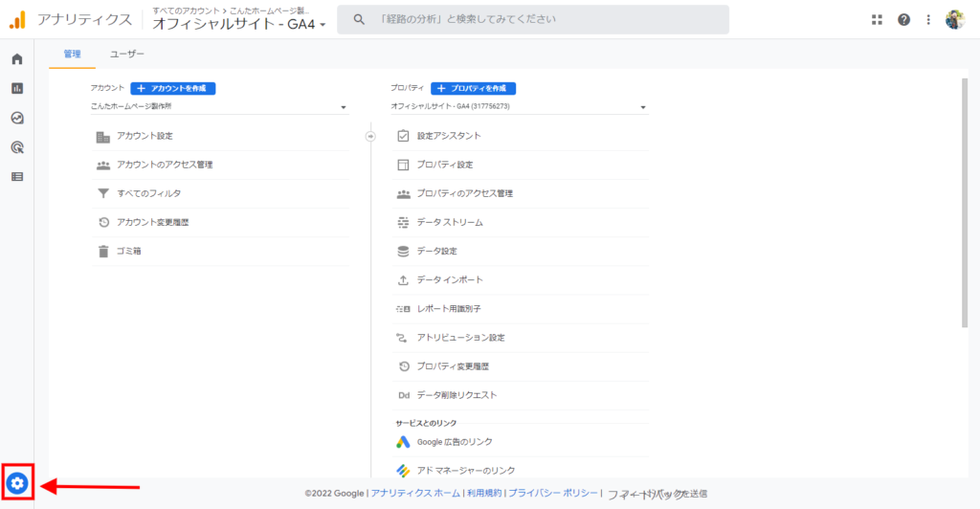Click the vertical scrollbar on the right
The width and height of the screenshot is (980, 509).
(965, 202)
